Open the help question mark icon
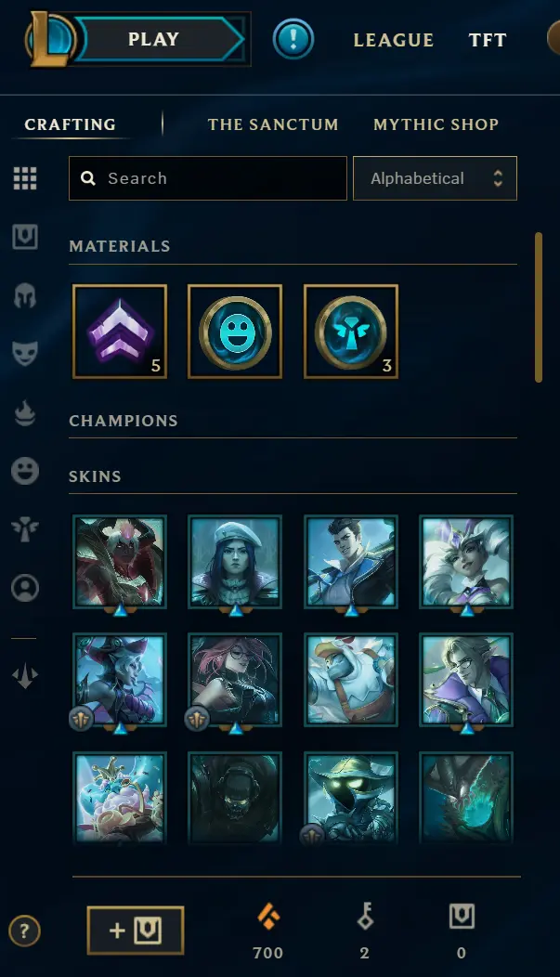Viewport: 560px width, 977px height. (24, 931)
